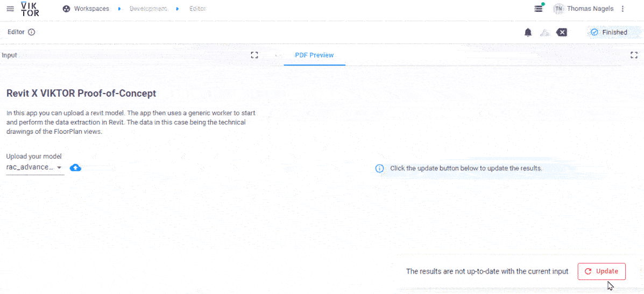This screenshot has height=294, width=644.
Task: Click the rac_advance... model field
Action: pos(36,167)
